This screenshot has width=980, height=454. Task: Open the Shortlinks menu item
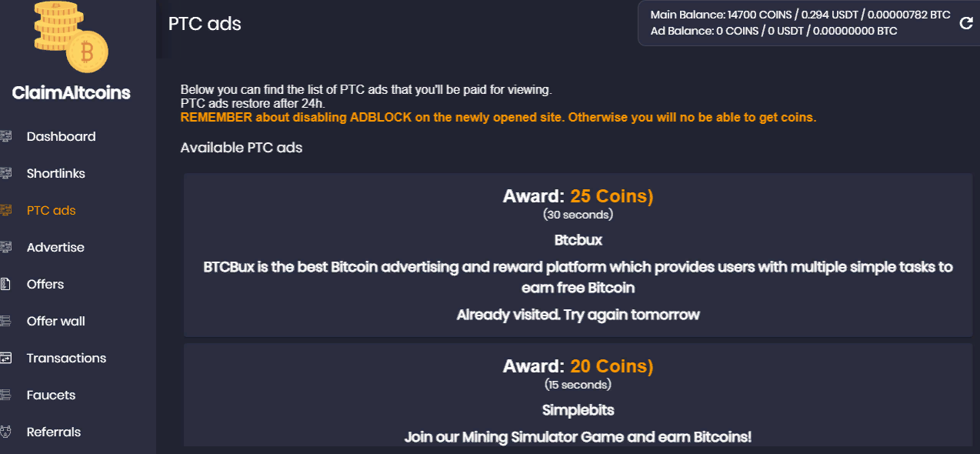pyautogui.click(x=55, y=174)
